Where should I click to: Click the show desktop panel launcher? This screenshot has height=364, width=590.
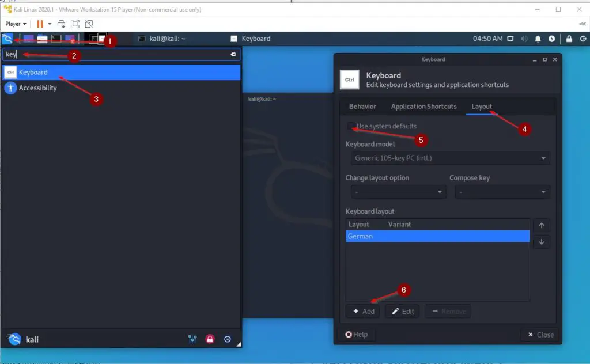pyautogui.click(x=28, y=39)
